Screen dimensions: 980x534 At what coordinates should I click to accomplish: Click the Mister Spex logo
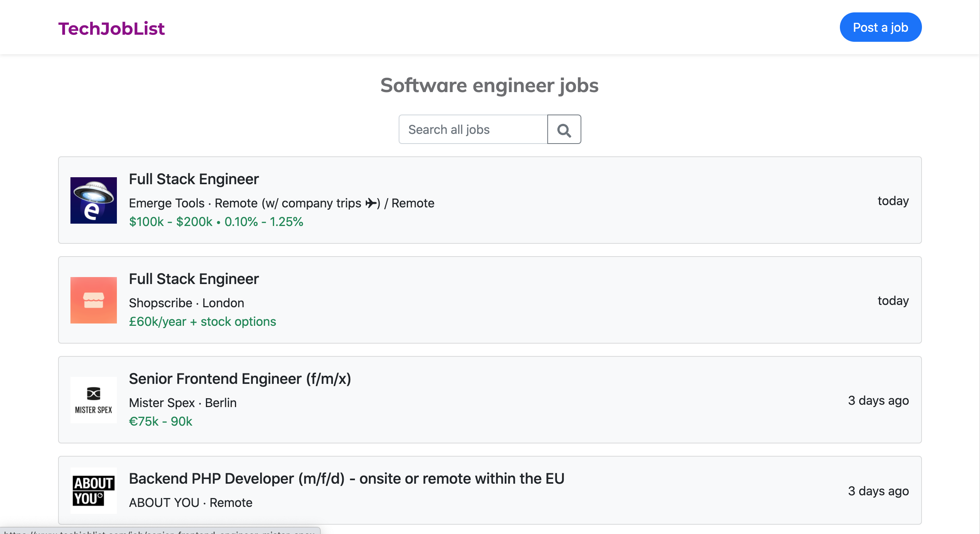click(93, 400)
